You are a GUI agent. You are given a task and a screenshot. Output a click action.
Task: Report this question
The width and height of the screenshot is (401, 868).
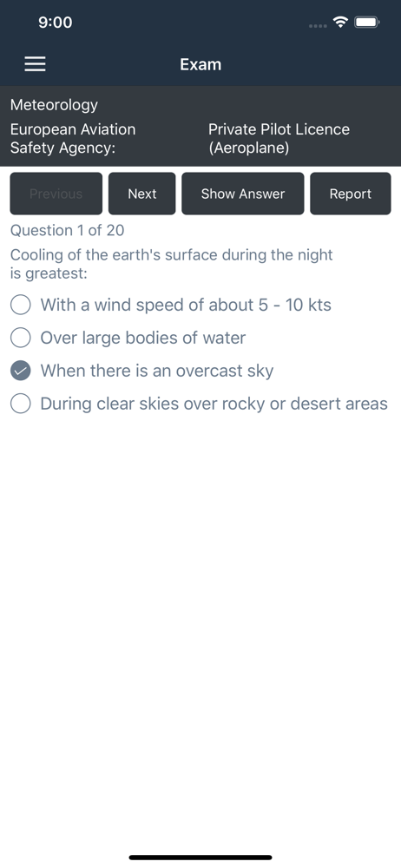coord(351,194)
